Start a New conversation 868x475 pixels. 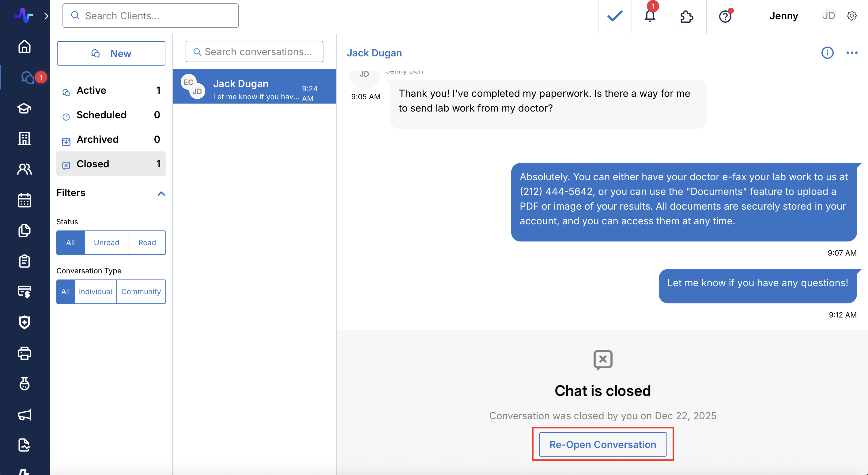click(x=111, y=53)
